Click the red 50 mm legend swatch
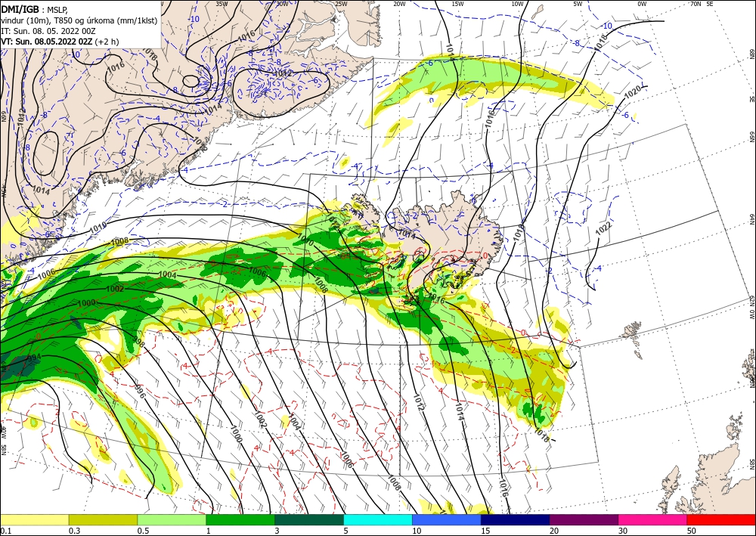 [721, 519]
